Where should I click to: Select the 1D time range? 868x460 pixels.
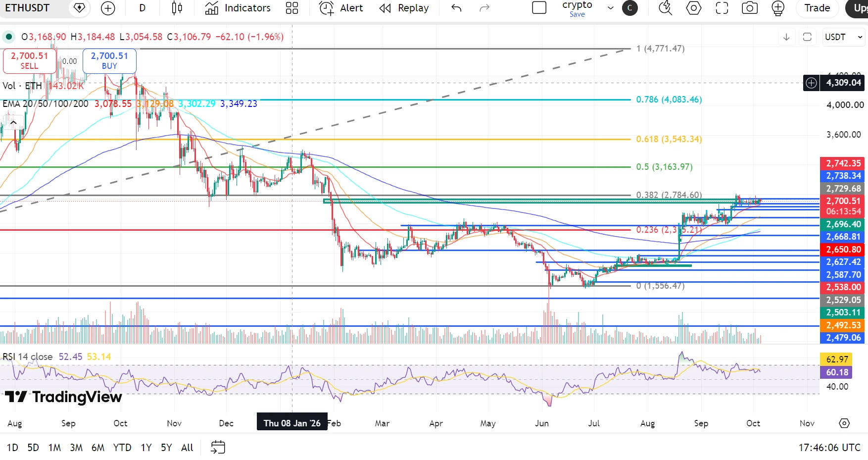(12, 448)
